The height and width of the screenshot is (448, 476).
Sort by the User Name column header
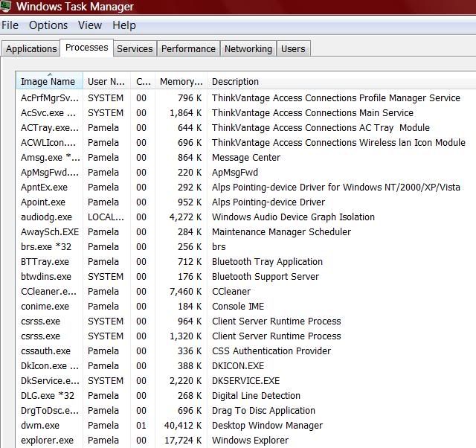point(106,82)
